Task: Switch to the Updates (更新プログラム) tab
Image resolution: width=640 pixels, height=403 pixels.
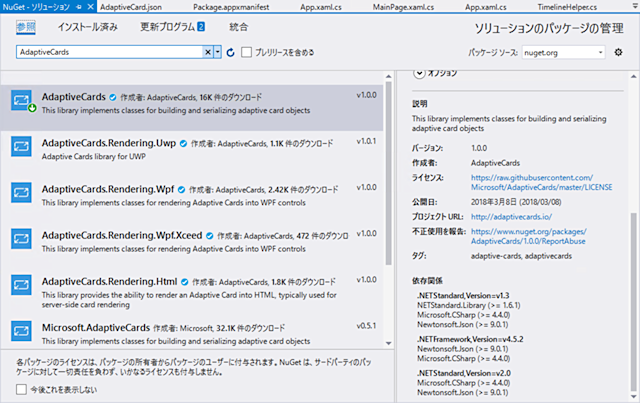Action: pyautogui.click(x=168, y=27)
